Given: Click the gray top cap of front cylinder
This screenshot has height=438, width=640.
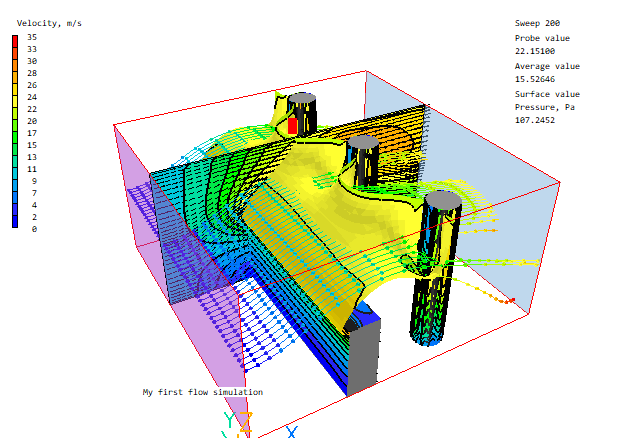Looking at the screenshot, I should (442, 201).
